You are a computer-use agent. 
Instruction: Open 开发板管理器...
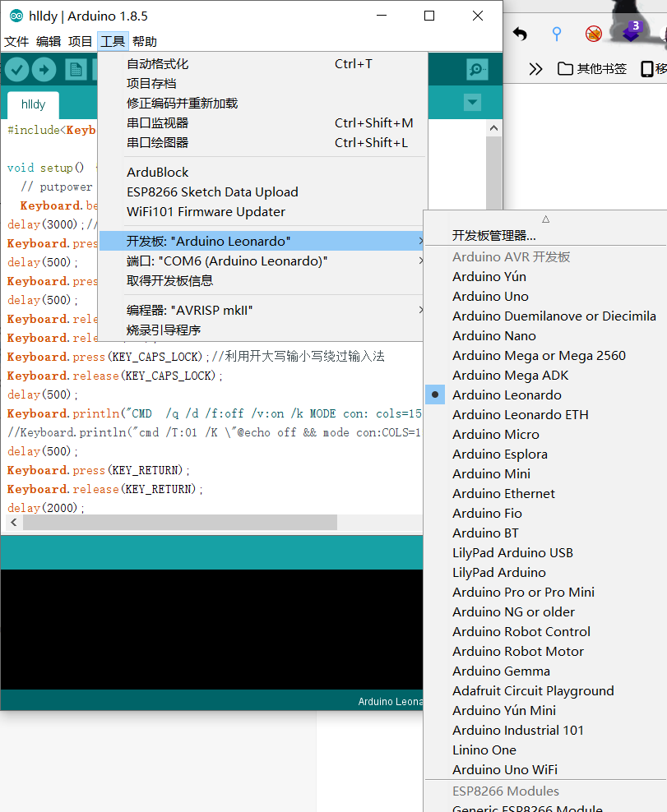coord(546,236)
